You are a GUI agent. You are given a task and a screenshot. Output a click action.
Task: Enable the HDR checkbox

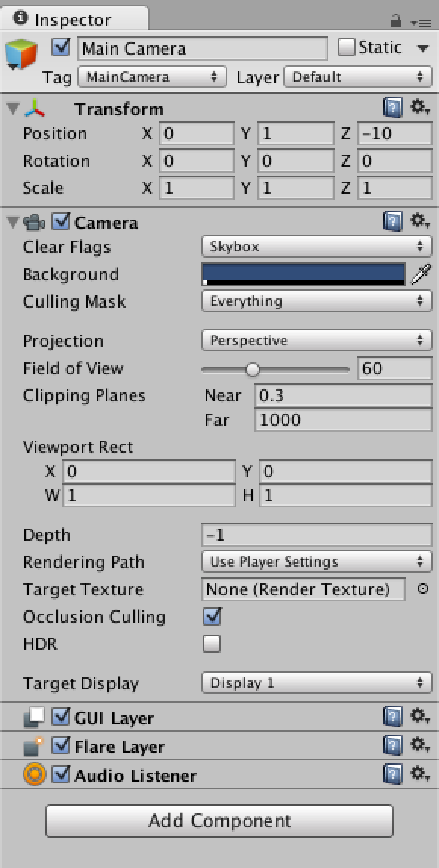(213, 644)
